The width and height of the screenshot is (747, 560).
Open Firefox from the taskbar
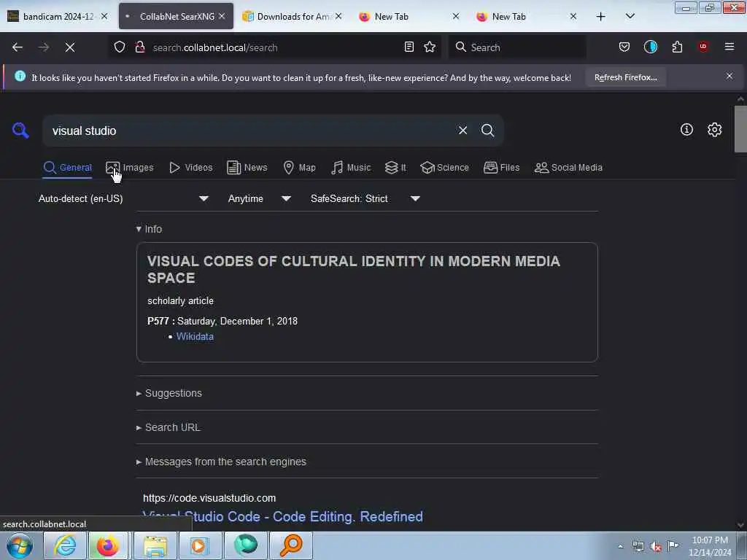[108, 545]
